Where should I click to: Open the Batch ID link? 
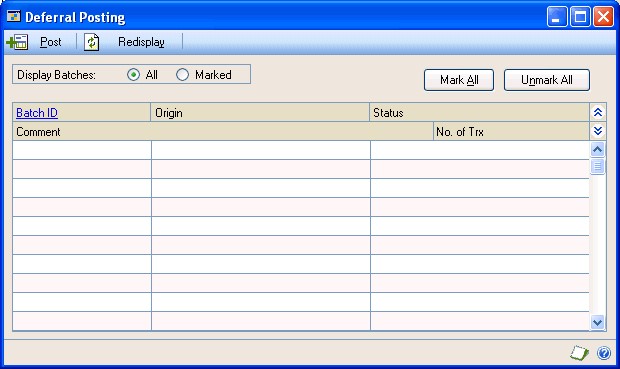click(37, 113)
